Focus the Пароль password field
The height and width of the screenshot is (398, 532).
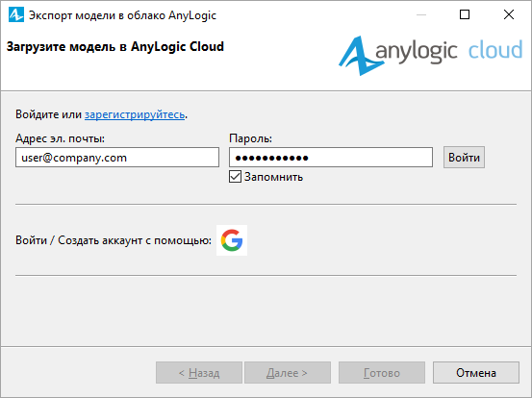coord(331,158)
